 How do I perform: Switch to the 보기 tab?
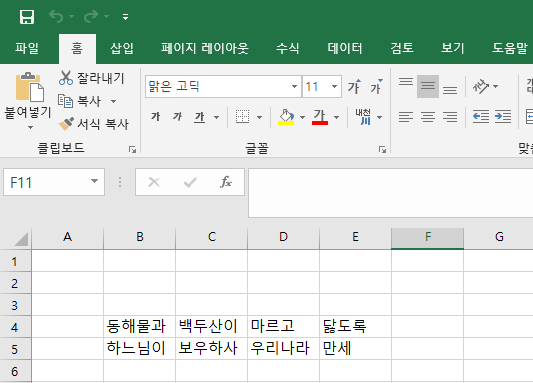453,48
